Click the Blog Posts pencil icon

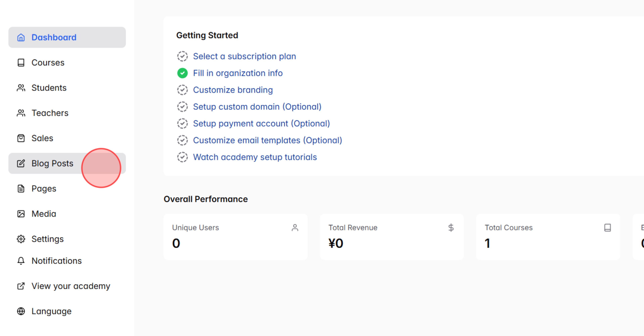(x=21, y=163)
